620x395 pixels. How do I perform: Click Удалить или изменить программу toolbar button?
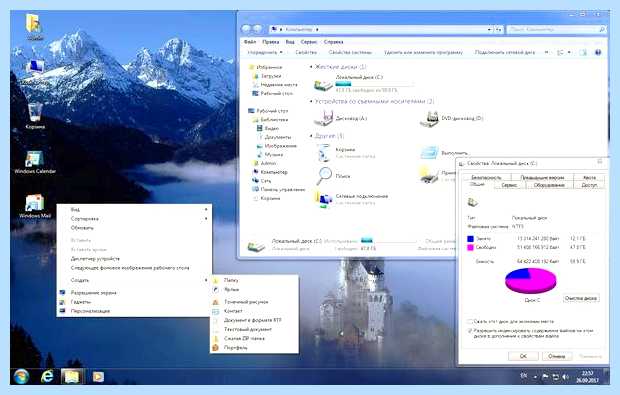tap(423, 52)
